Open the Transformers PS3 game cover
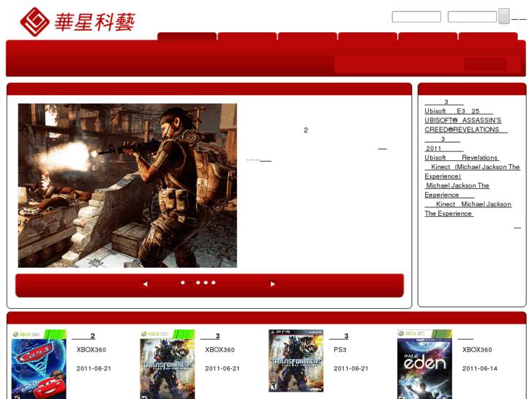The image size is (532, 399). (296, 361)
